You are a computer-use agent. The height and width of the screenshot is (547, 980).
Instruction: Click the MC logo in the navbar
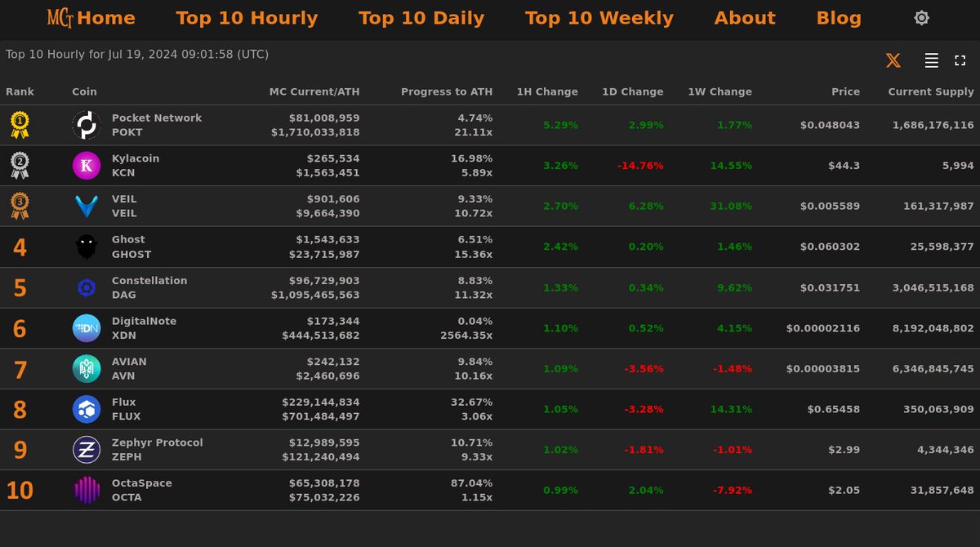pos(60,18)
